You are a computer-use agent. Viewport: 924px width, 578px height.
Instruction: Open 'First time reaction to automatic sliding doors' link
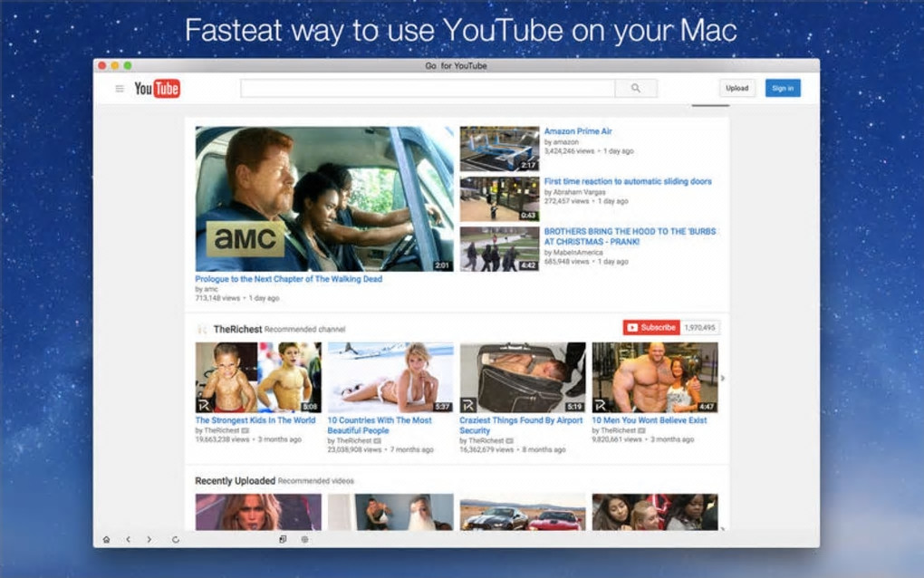628,181
